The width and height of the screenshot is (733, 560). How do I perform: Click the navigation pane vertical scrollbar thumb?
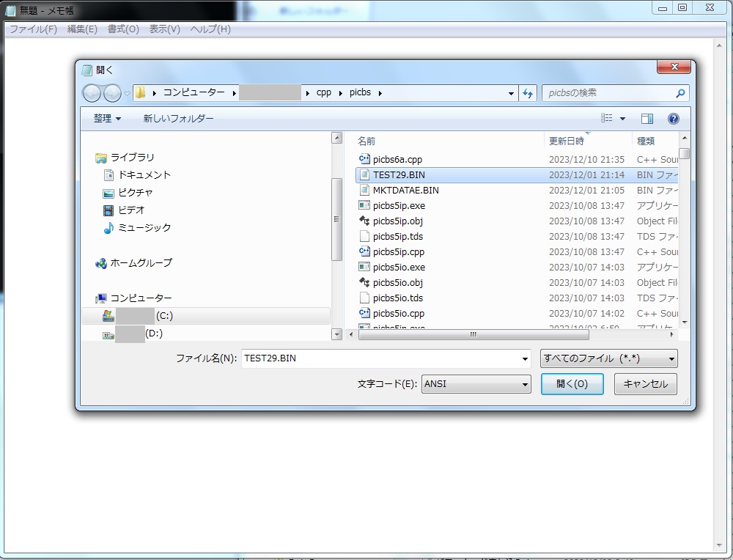[x=336, y=218]
